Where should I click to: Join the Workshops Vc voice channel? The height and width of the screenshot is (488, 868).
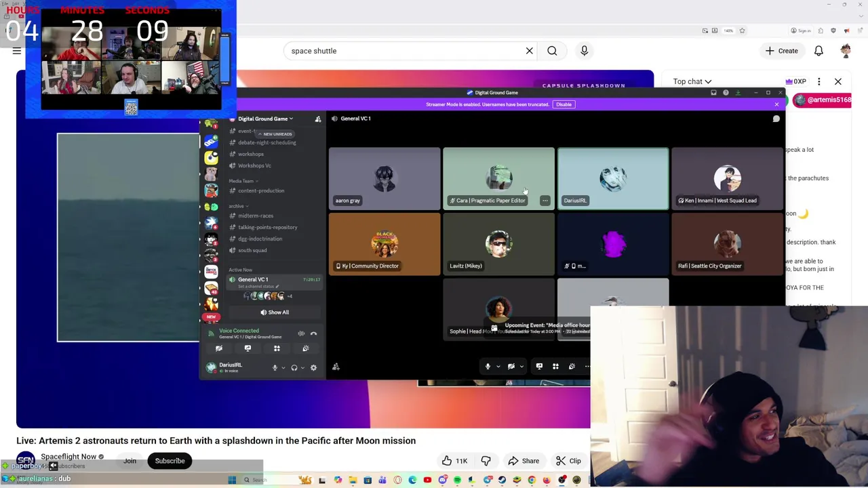(254, 165)
